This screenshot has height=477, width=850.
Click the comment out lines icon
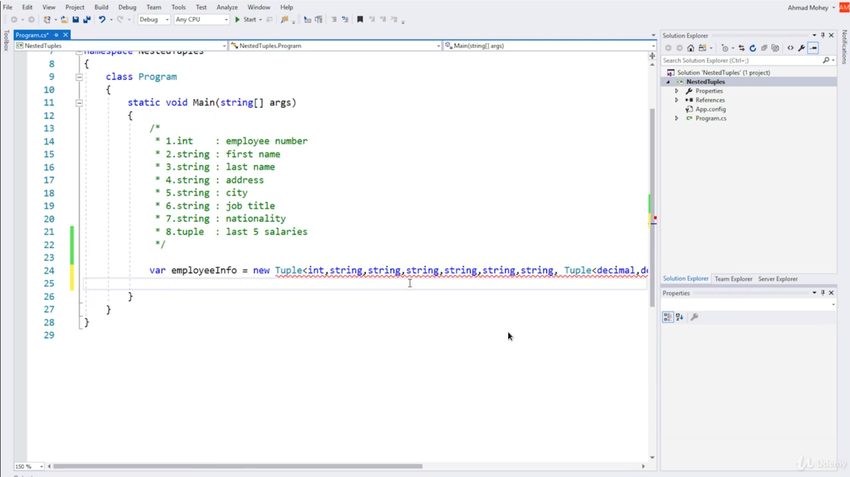coord(334,20)
